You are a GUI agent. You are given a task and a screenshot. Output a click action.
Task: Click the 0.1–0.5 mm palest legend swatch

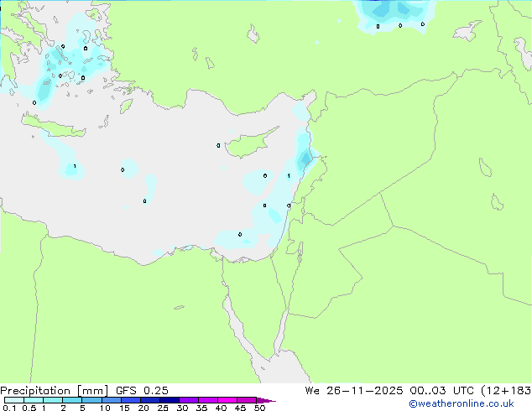[x=14, y=400]
